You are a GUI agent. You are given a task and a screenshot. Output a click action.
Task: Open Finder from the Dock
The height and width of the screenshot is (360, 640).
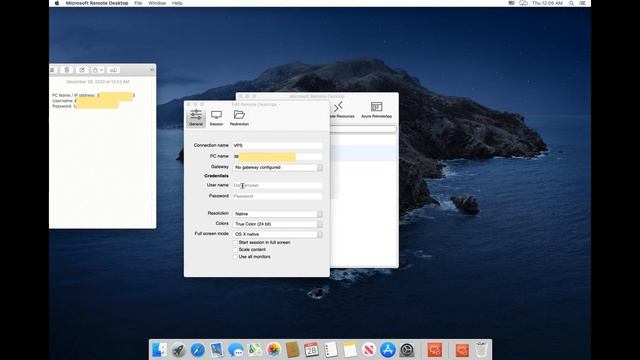click(159, 350)
